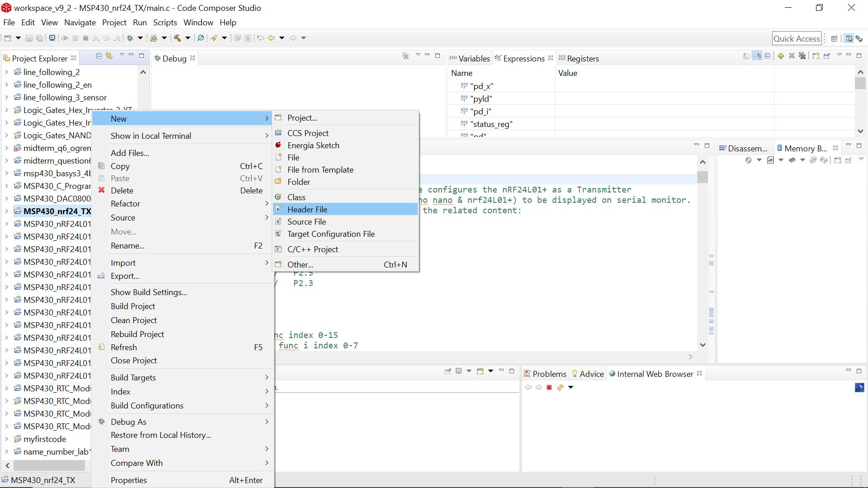Image resolution: width=868 pixels, height=488 pixels.
Task: Choose Build Project from context menu
Action: coord(183,306)
